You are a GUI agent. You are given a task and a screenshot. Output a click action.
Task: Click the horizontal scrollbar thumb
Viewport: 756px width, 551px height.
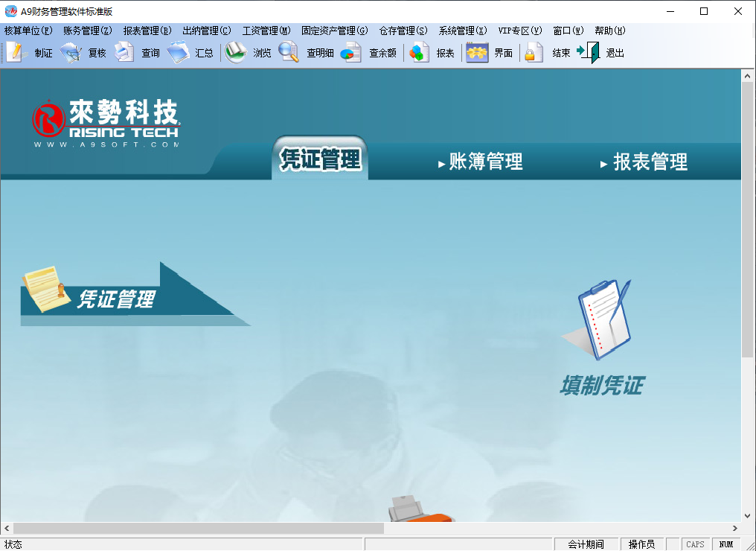(199, 529)
